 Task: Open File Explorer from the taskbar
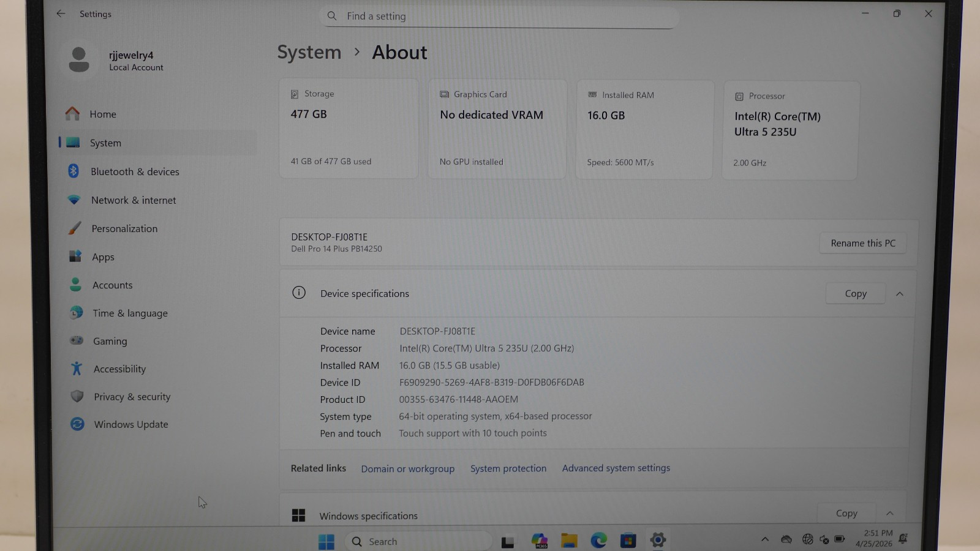(x=569, y=541)
